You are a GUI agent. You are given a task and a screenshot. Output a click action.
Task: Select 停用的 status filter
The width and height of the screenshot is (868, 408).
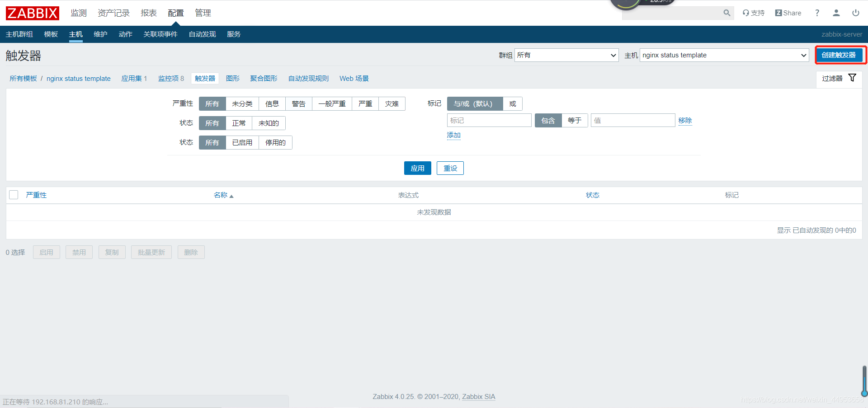point(276,143)
